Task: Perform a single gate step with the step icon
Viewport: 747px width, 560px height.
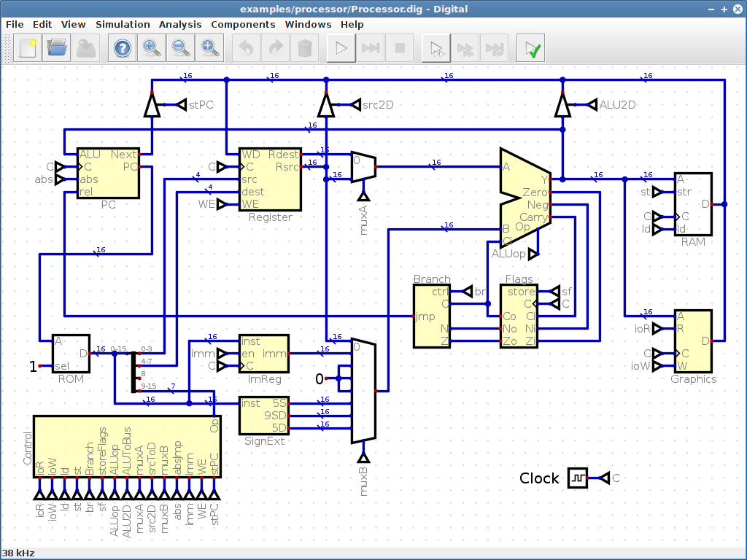Action: click(436, 47)
